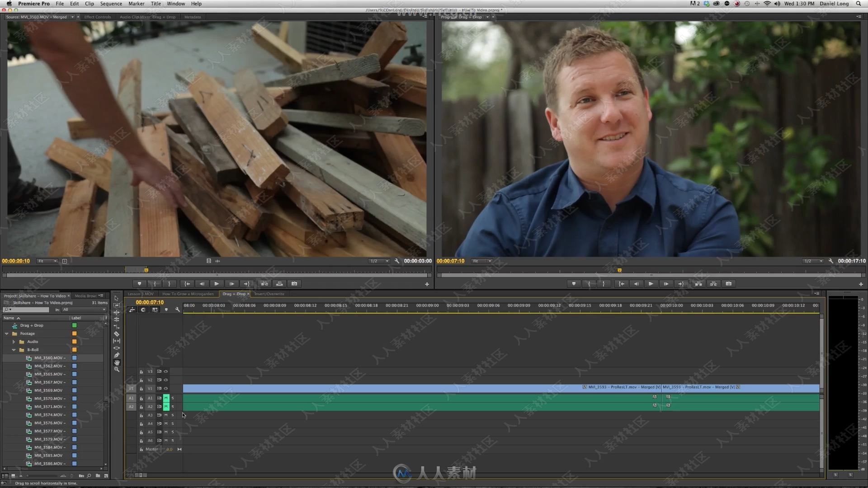Mark Out point in Program monitor
This screenshot has width=868, height=488.
(604, 284)
